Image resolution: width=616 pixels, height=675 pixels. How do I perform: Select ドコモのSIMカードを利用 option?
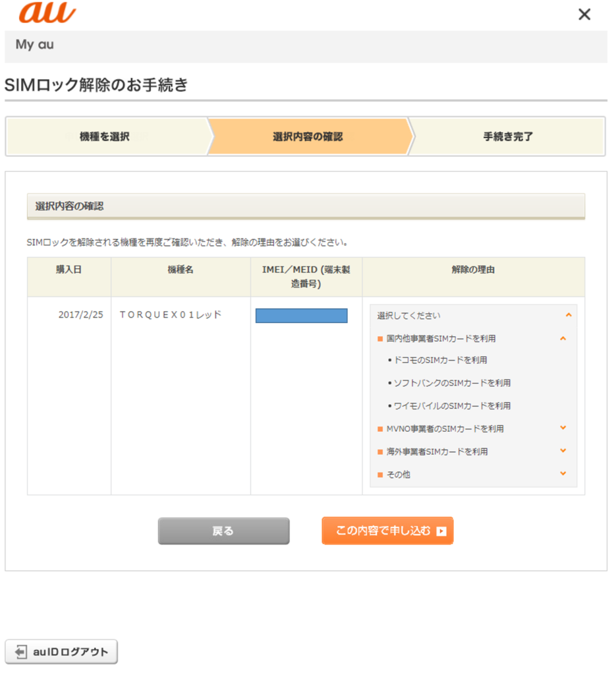439,361
